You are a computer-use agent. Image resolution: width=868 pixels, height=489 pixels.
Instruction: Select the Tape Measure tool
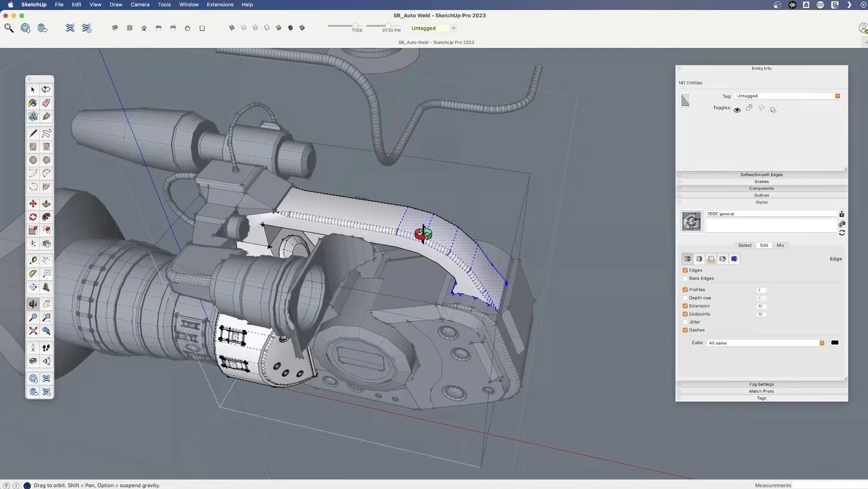coord(33,260)
